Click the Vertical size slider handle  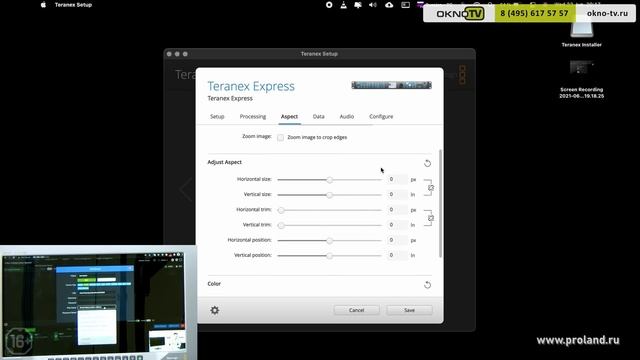tap(329, 195)
